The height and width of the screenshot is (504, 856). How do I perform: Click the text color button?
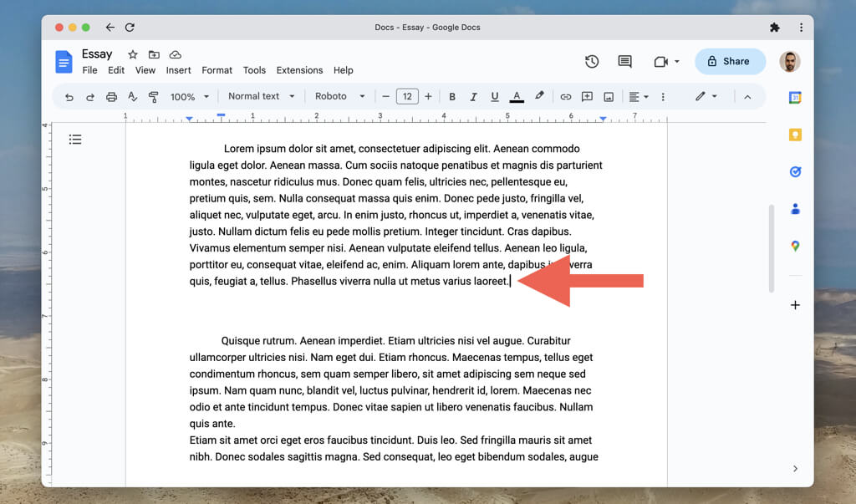coord(517,97)
